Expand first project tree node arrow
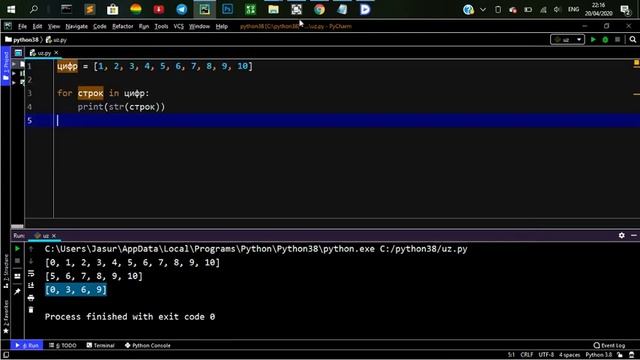The height and width of the screenshot is (360, 640). pyautogui.click(x=14, y=64)
